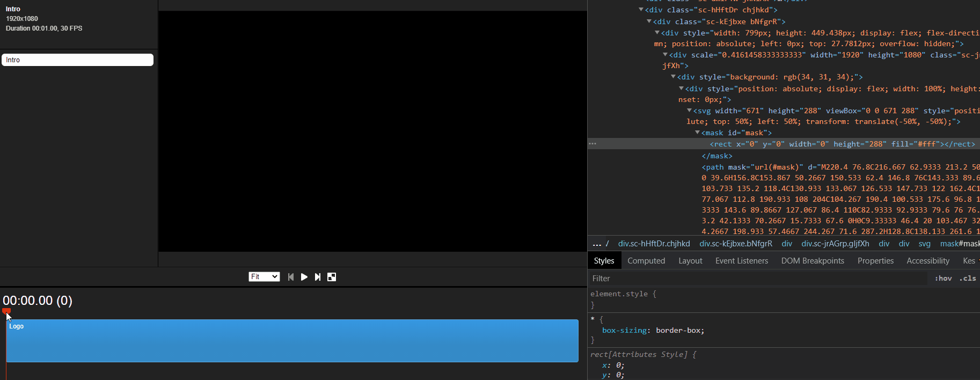Select the Intro composition in sidebar
This screenshot has width=980, height=380.
click(77, 60)
